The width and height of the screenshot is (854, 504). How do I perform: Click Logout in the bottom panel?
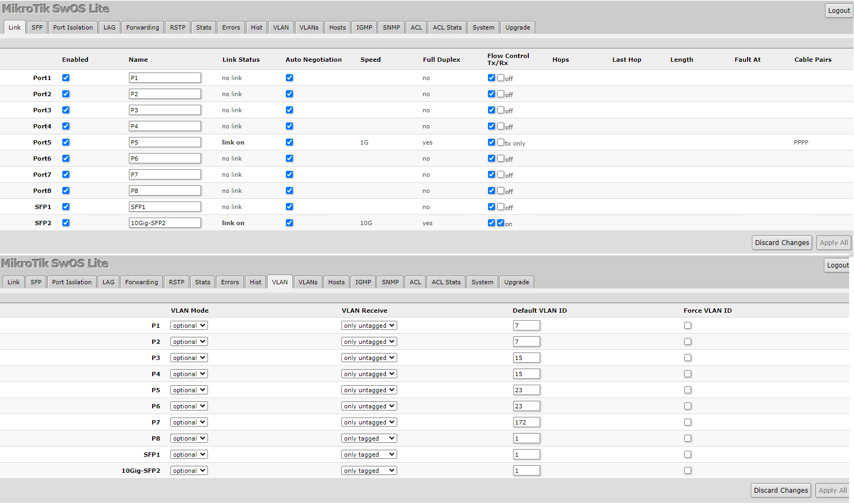click(x=838, y=265)
